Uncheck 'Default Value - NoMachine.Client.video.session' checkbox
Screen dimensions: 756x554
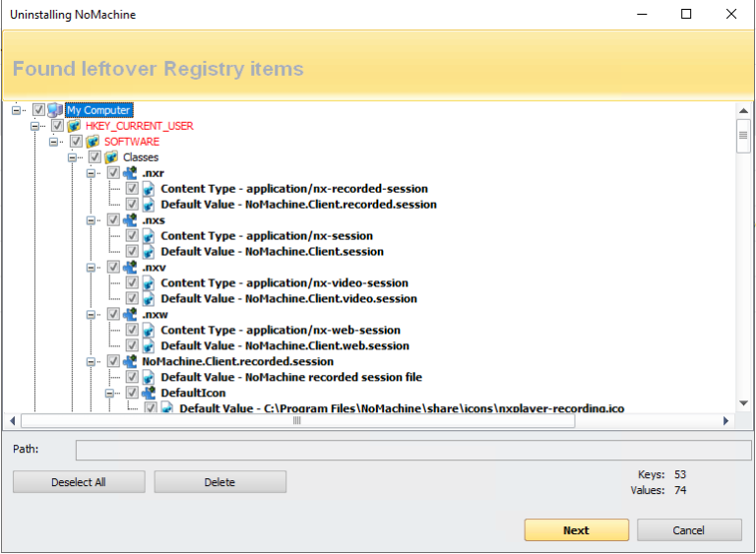click(x=132, y=298)
